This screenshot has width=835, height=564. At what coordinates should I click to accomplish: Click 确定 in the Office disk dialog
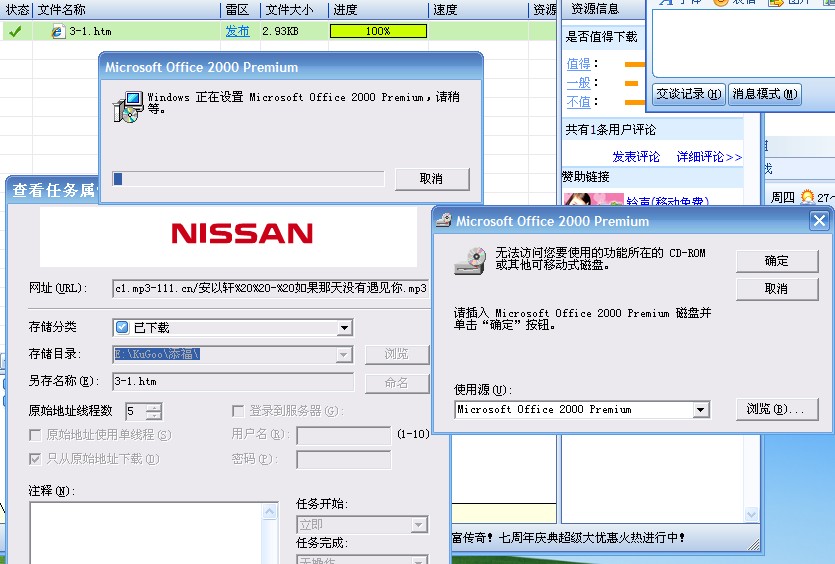click(x=777, y=261)
